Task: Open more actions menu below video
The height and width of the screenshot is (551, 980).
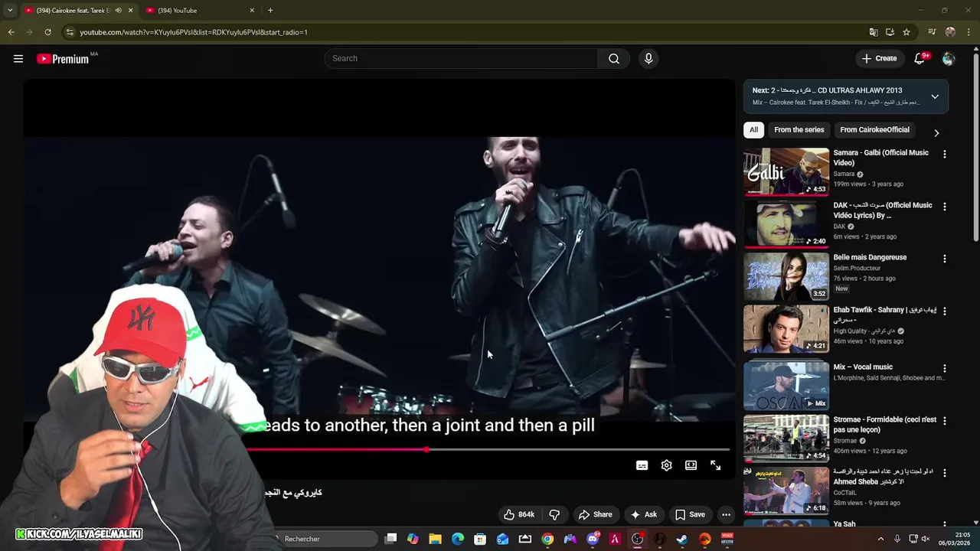Action: pyautogui.click(x=726, y=514)
